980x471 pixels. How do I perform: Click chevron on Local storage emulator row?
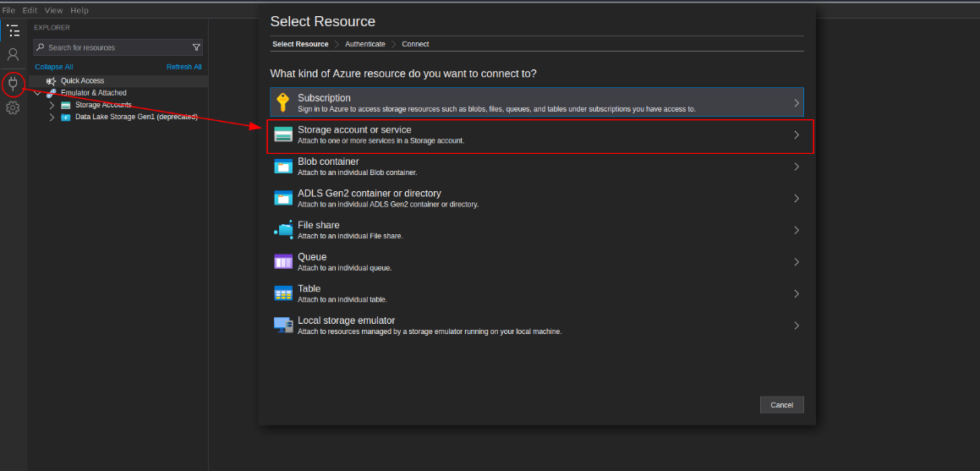[797, 326]
